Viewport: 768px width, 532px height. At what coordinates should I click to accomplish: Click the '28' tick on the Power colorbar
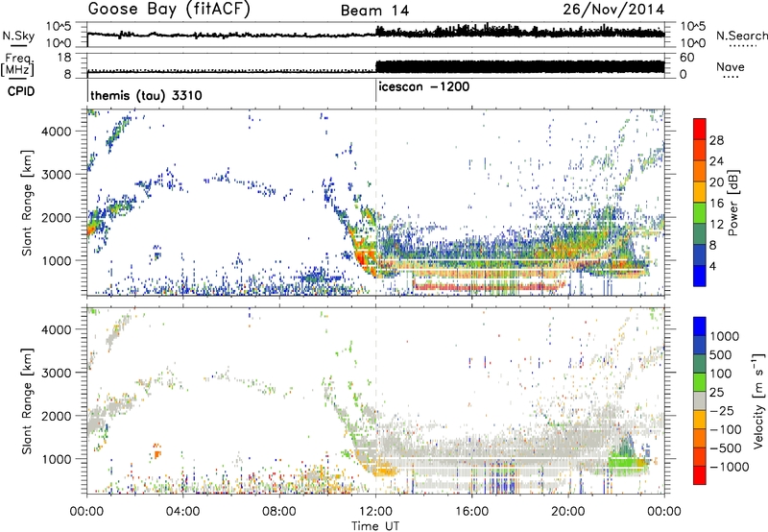click(716, 140)
